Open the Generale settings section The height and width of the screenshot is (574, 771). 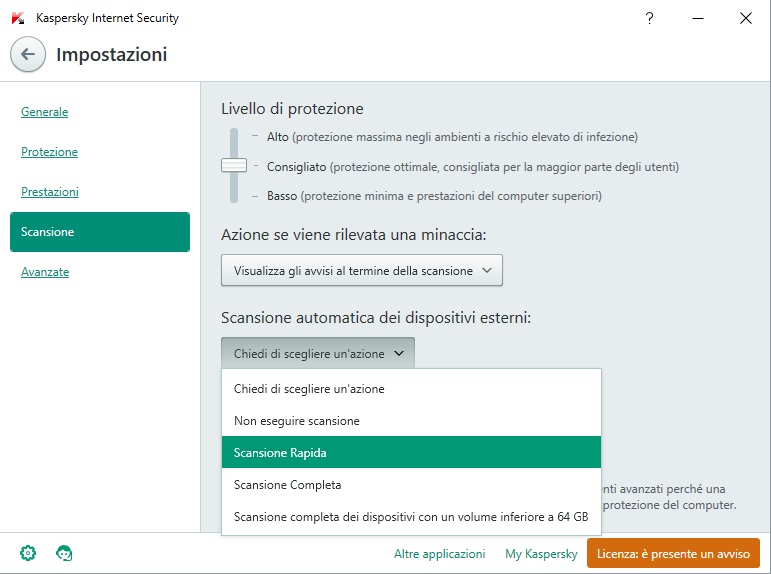point(45,112)
